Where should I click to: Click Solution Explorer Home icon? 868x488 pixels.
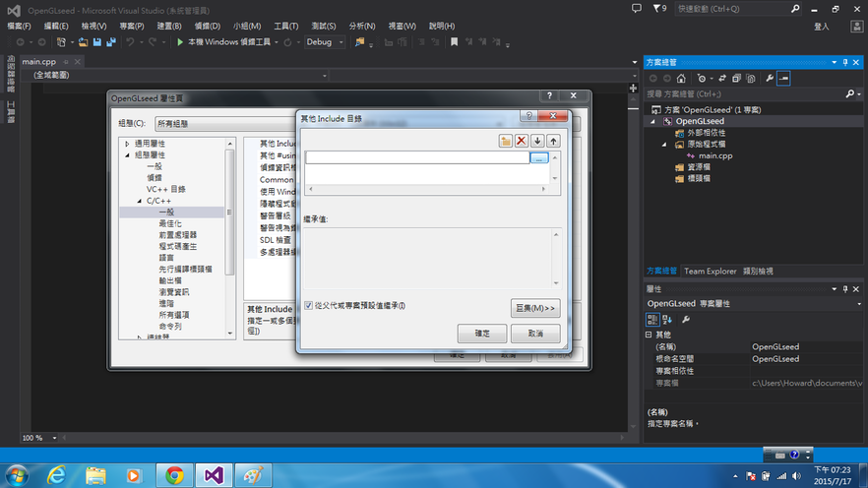tap(681, 79)
